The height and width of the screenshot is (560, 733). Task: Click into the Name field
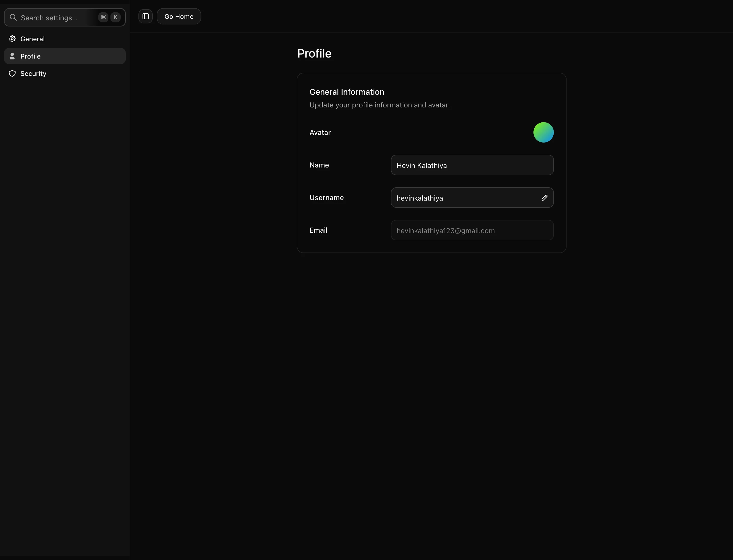472,165
